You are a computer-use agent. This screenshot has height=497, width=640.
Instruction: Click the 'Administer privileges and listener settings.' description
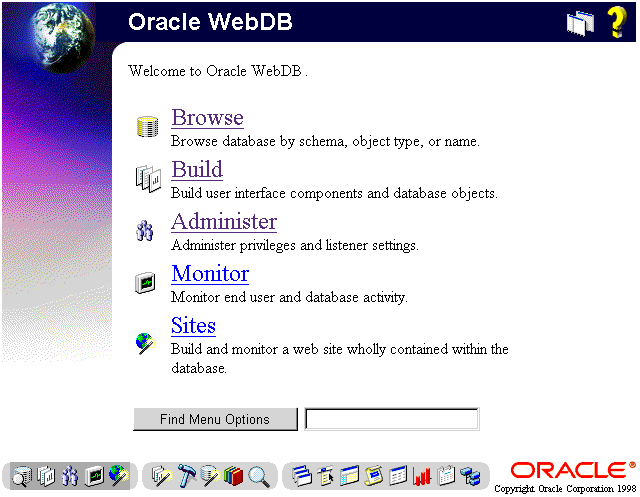pyautogui.click(x=295, y=245)
